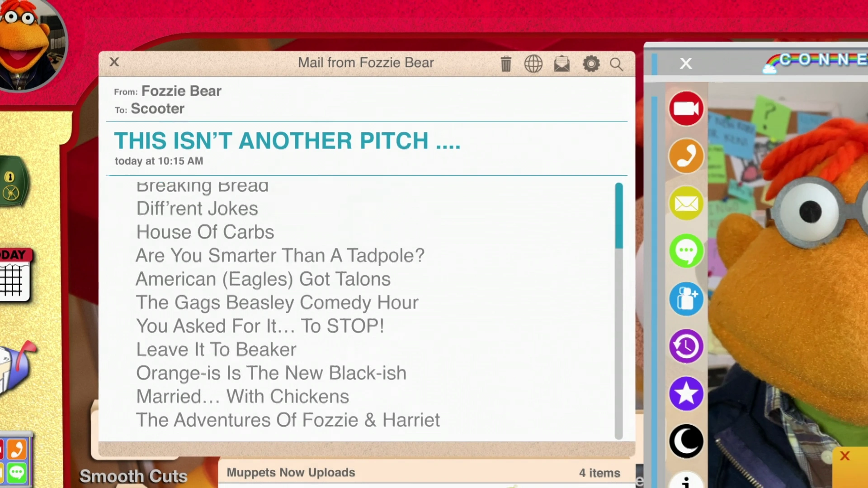This screenshot has width=868, height=488.
Task: Start a video call with red camera button
Action: [x=686, y=108]
